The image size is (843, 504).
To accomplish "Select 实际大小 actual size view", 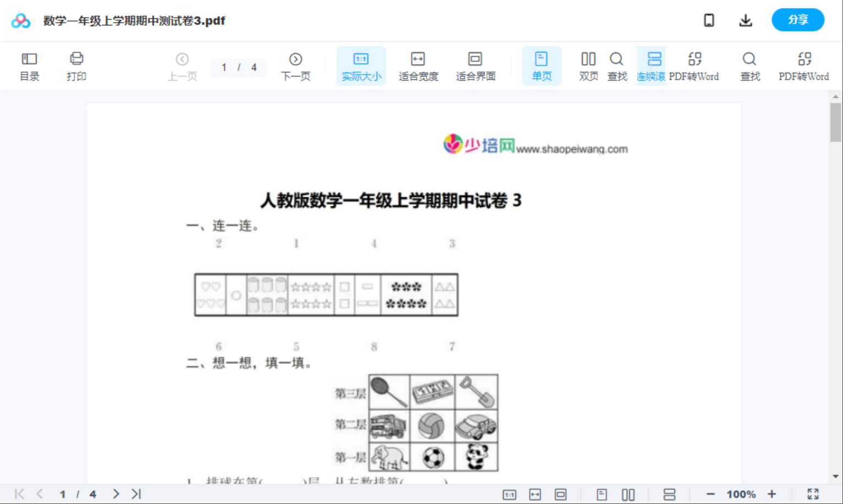I will [361, 65].
